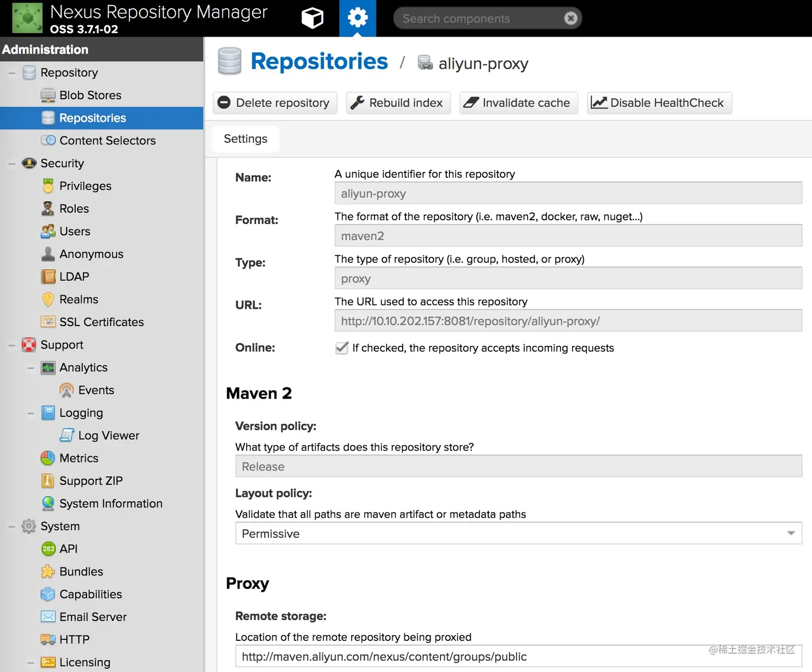Click the Disable HealthCheck button
Image resolution: width=812 pixels, height=672 pixels.
(x=659, y=103)
